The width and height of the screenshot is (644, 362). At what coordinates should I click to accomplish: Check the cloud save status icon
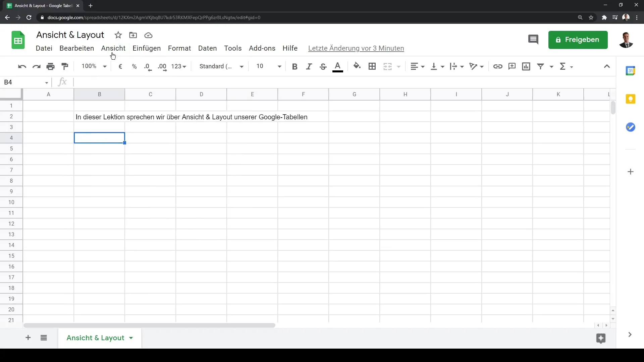tap(148, 35)
